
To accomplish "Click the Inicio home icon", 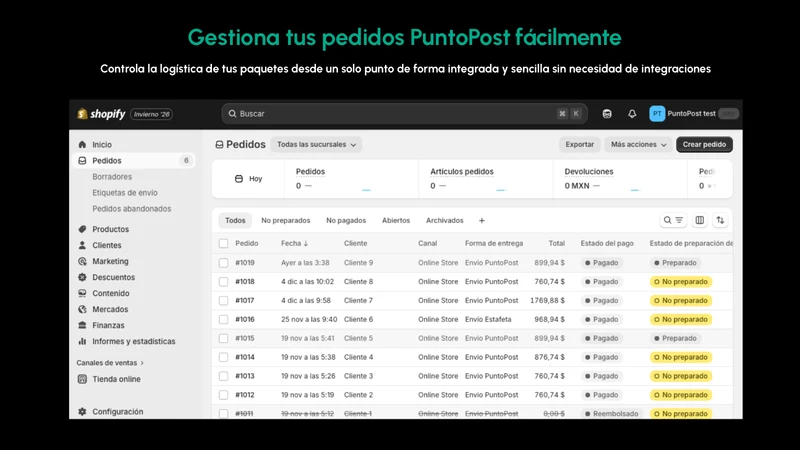I will point(82,144).
